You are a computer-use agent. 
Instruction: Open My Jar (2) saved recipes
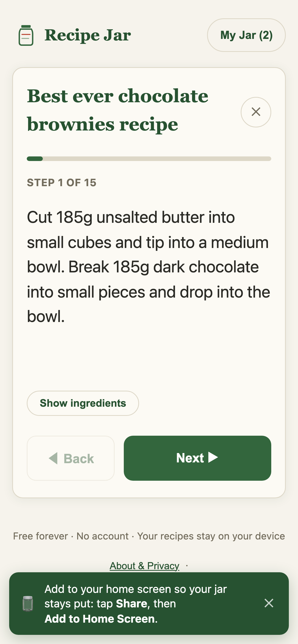point(246,35)
